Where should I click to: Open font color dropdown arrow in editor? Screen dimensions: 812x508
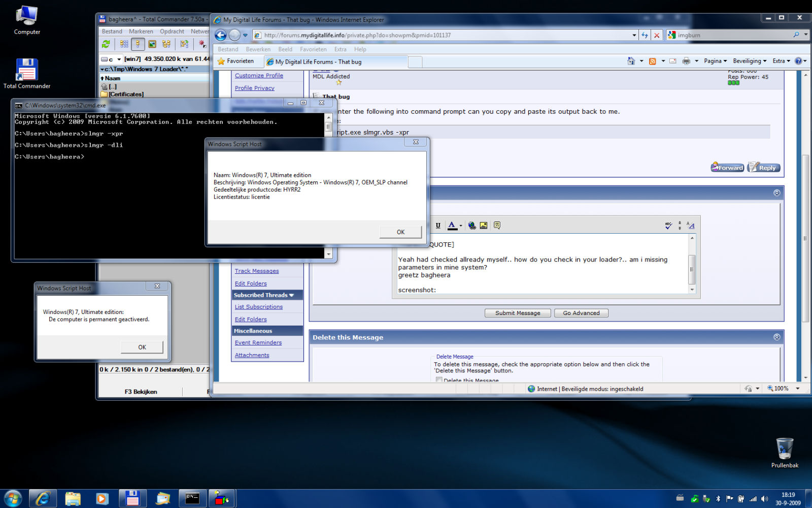461,226
